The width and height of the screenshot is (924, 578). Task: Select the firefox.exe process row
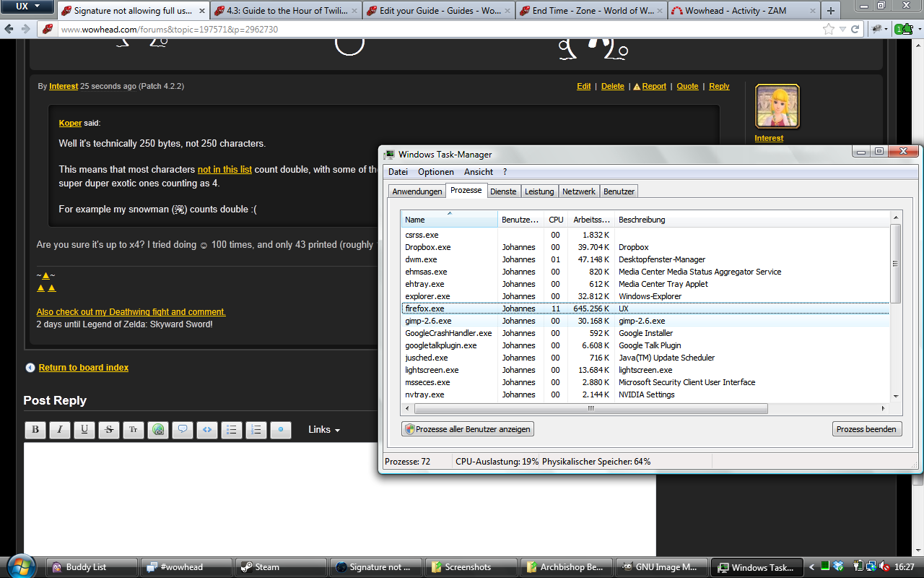click(x=424, y=309)
